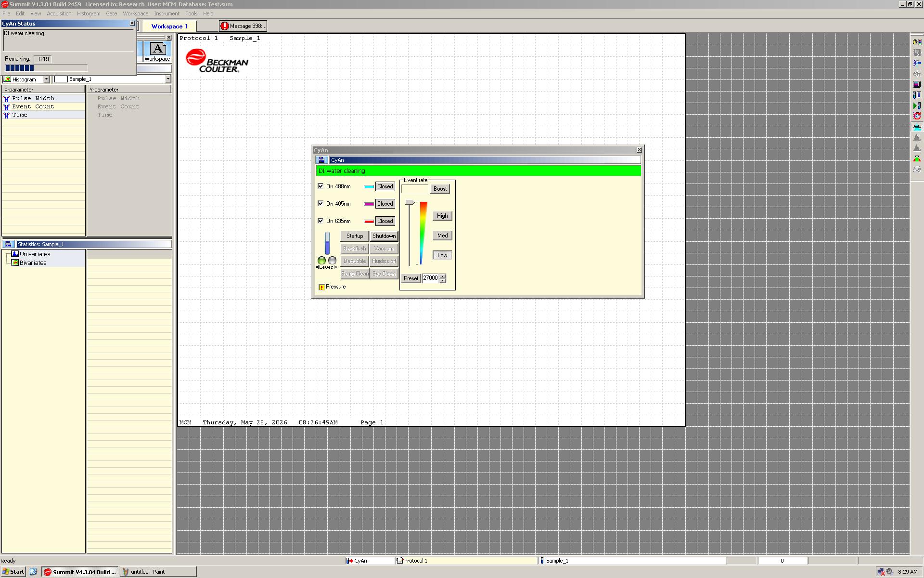Toggle the On 635nm laser checkbox

(x=321, y=221)
